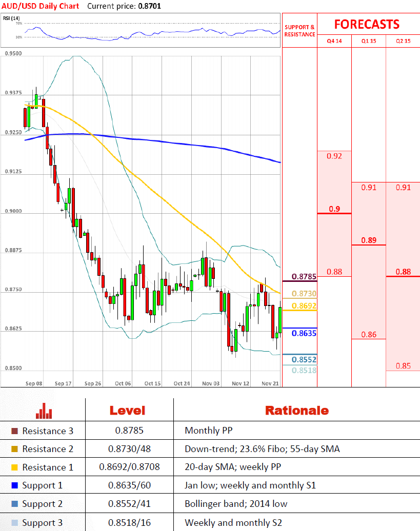Image resolution: width=420 pixels, height=531 pixels.
Task: Click the 0.86 forecast value in Q1 15
Action: (369, 335)
